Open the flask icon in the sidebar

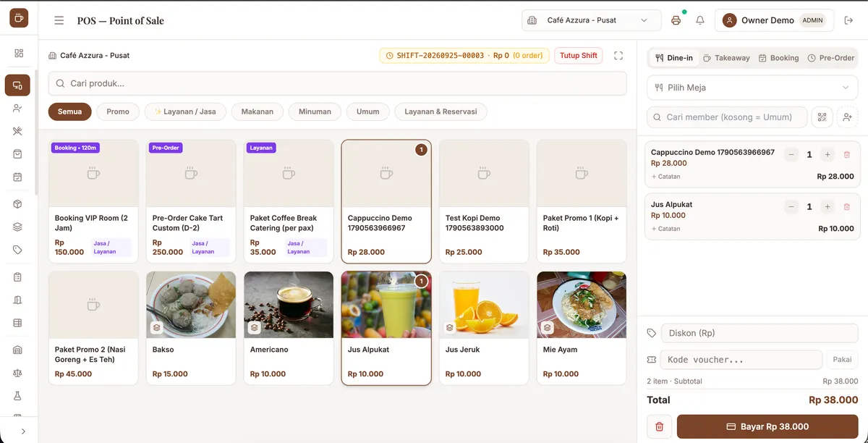click(17, 396)
